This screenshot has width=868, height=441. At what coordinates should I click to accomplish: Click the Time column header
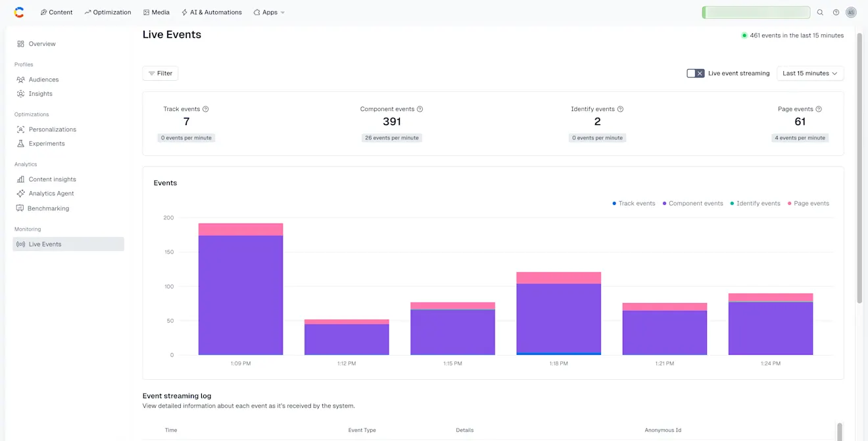(171, 430)
